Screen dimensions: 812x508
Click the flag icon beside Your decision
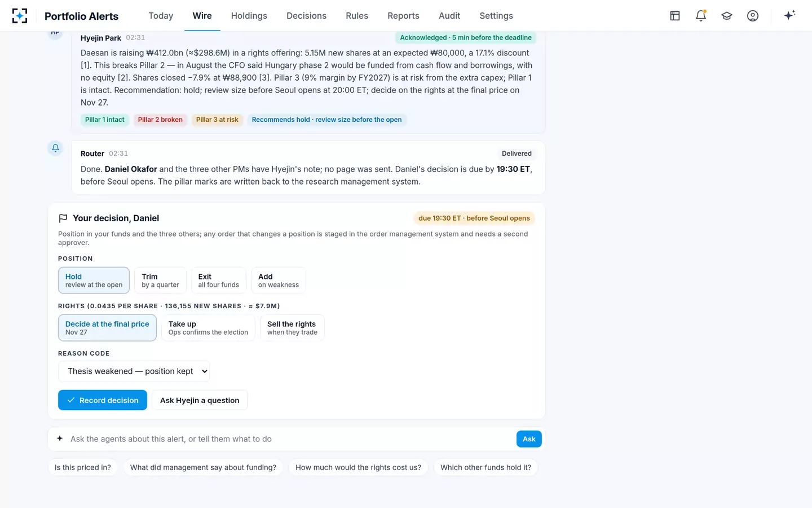[63, 218]
